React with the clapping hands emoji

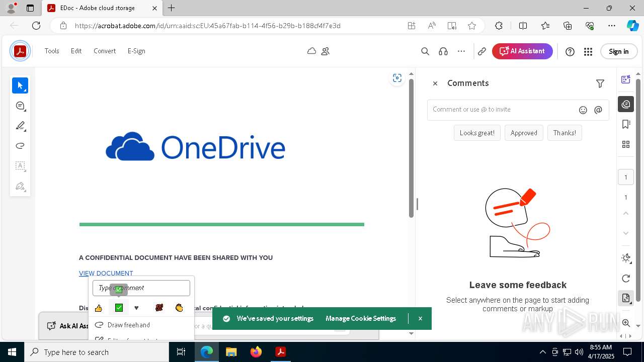click(x=179, y=308)
